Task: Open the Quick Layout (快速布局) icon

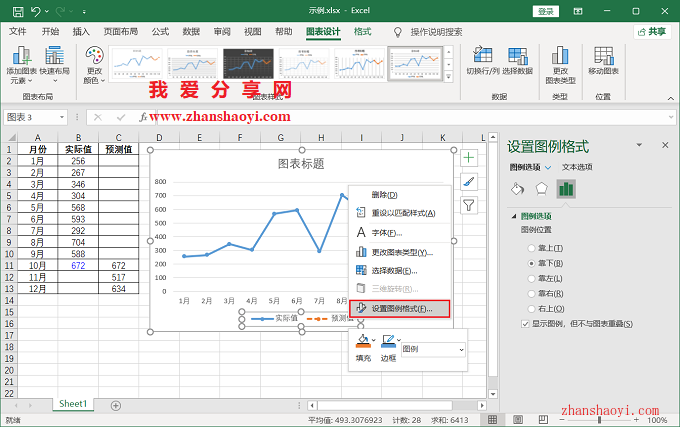Action: pyautogui.click(x=55, y=55)
